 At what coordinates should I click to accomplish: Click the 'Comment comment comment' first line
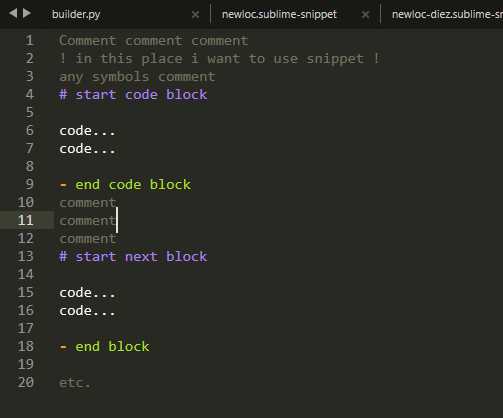154,41
